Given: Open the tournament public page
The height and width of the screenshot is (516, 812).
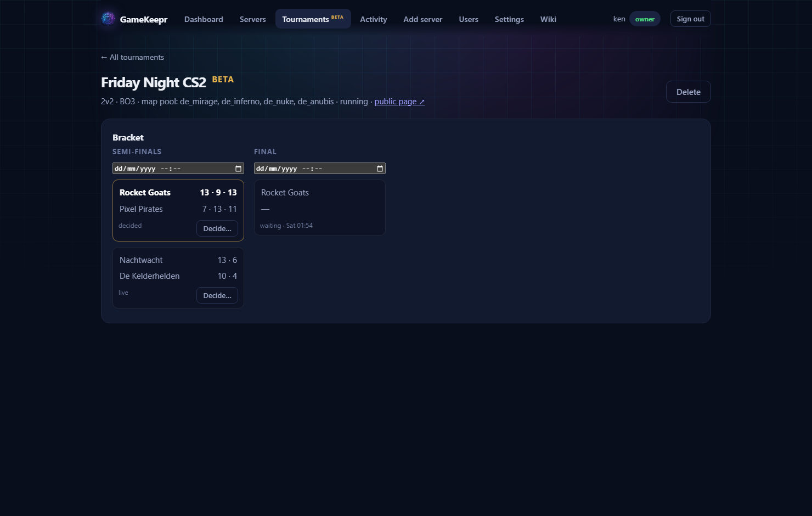Looking at the screenshot, I should click(x=399, y=102).
